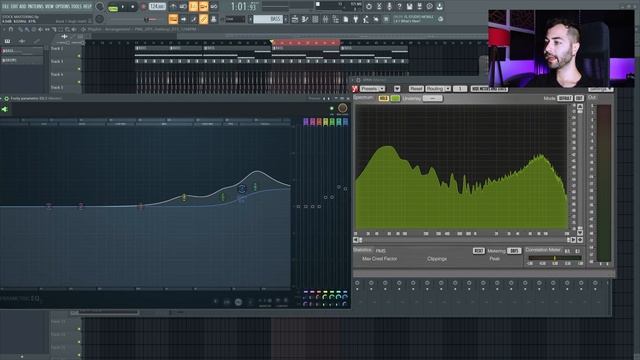Click the Statistics reset button in SPAN
Image resolution: width=640 pixels, height=360 pixels.
[478, 251]
